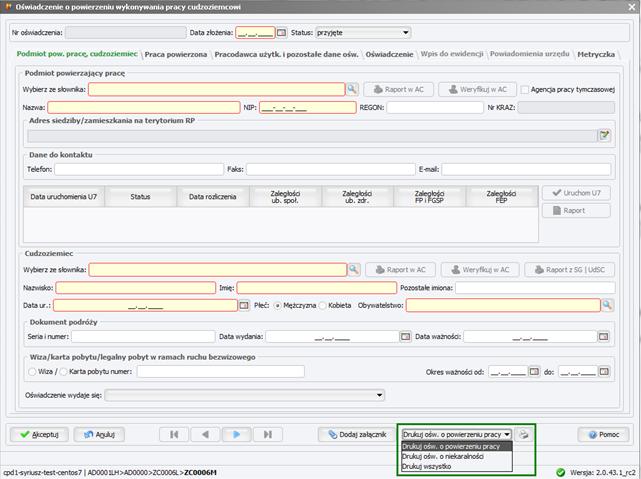
Task: Click Weryfikuj w AC for Podmiot
Action: (x=477, y=89)
